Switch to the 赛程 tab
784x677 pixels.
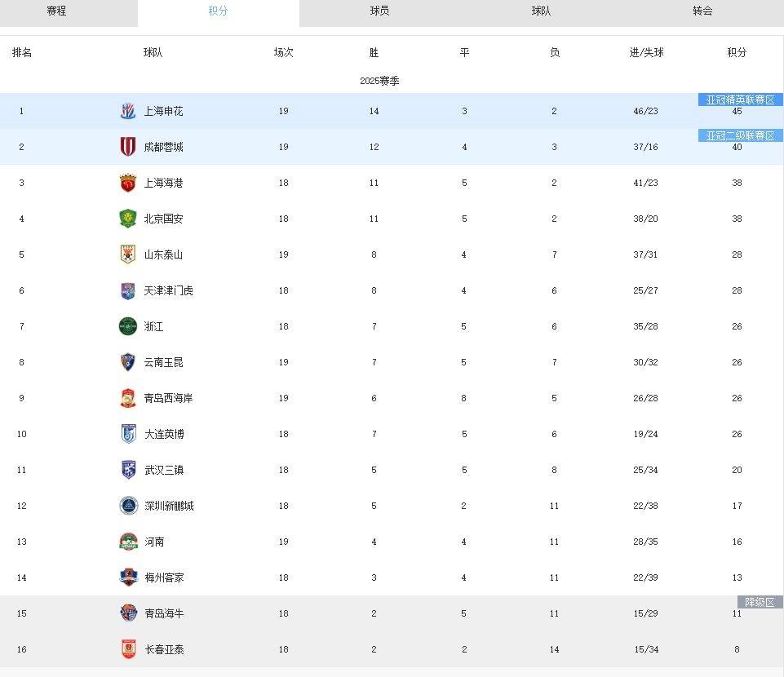[x=56, y=11]
